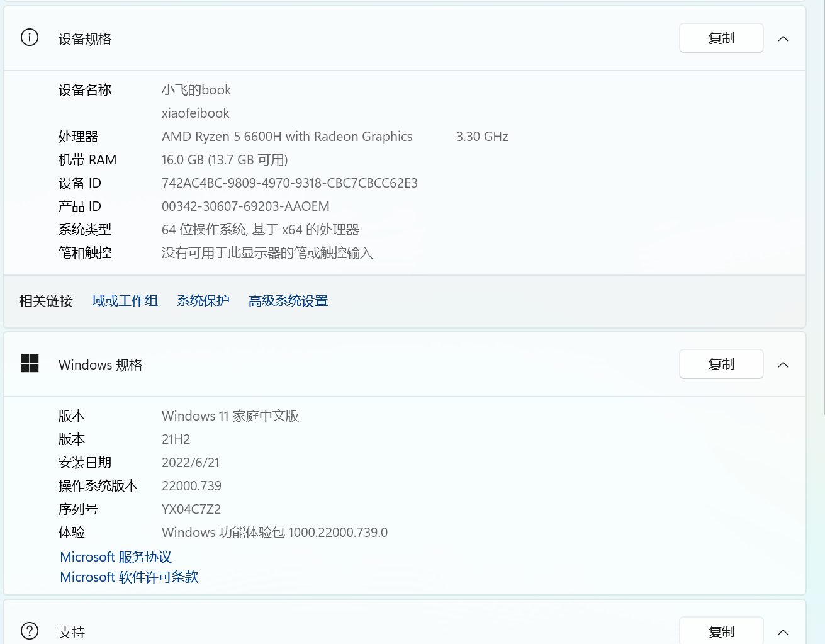The width and height of the screenshot is (825, 644).
Task: Select version value 21H2
Action: click(x=176, y=439)
